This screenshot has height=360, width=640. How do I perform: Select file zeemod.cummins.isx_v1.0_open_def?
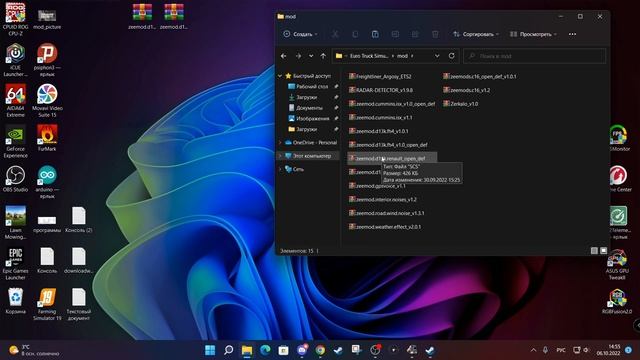392,104
